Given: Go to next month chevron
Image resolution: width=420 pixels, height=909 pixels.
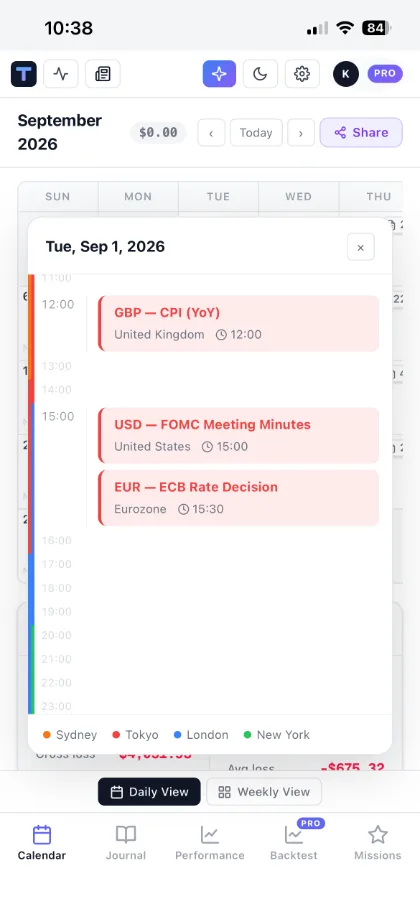Looking at the screenshot, I should tap(301, 133).
